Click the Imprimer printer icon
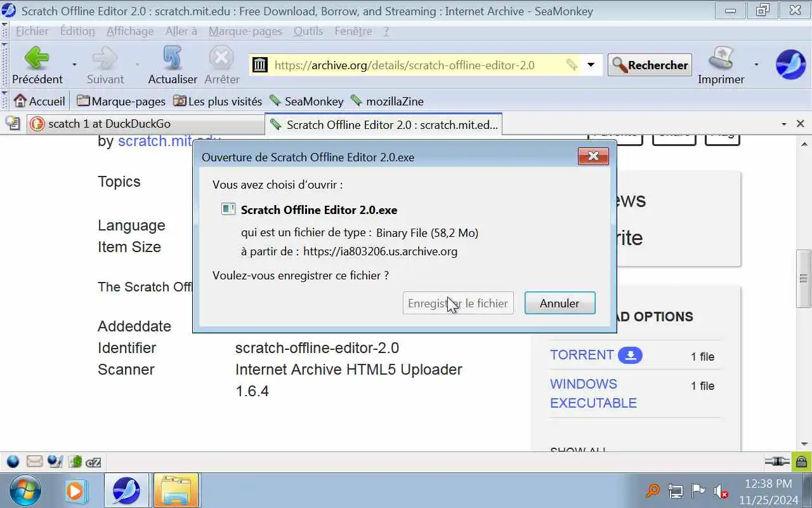 click(x=721, y=58)
